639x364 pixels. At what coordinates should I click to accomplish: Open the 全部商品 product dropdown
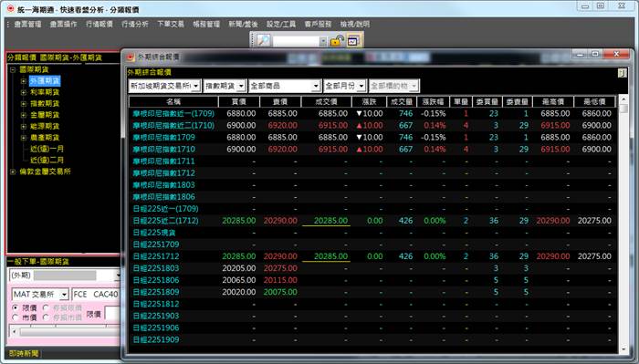pyautogui.click(x=316, y=86)
